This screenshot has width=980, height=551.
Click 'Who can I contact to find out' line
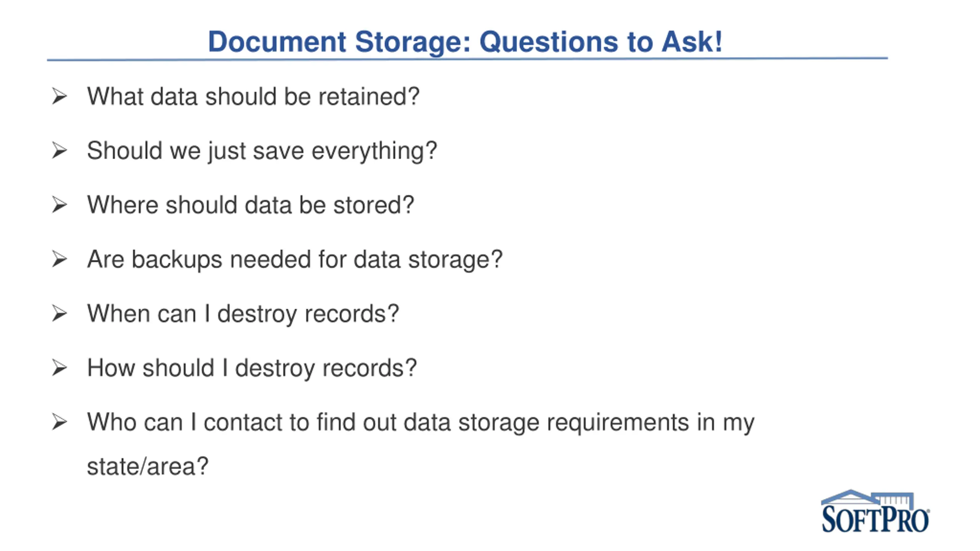point(420,422)
